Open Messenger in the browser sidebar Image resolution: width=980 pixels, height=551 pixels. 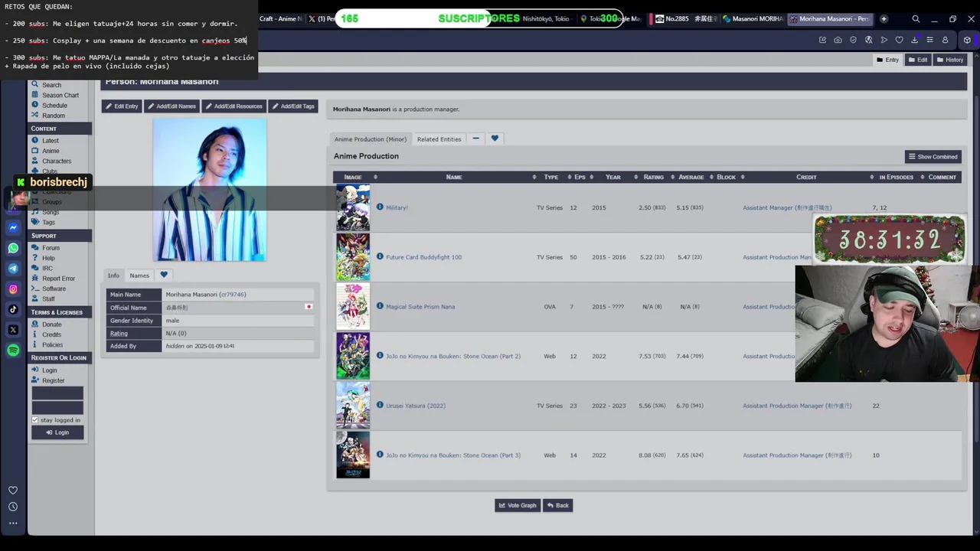pos(13,227)
